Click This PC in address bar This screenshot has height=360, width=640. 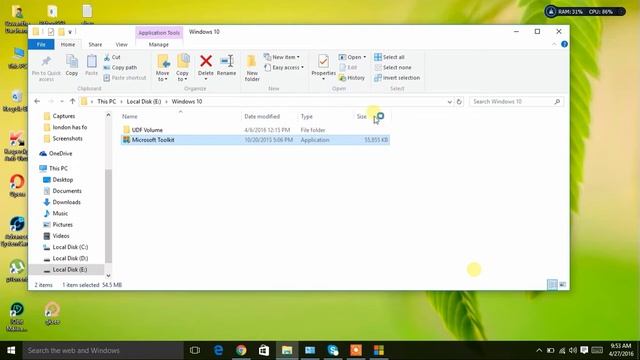(107, 101)
